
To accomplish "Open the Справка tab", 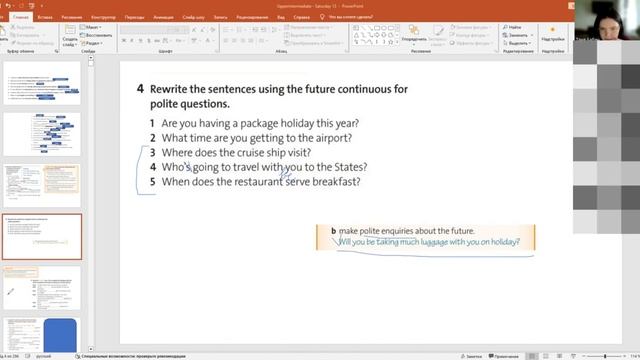I will [x=302, y=17].
